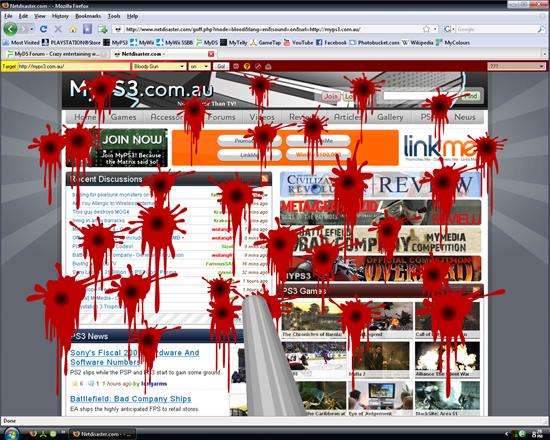Open the tab list dropdown arrow

pyautogui.click(x=545, y=54)
